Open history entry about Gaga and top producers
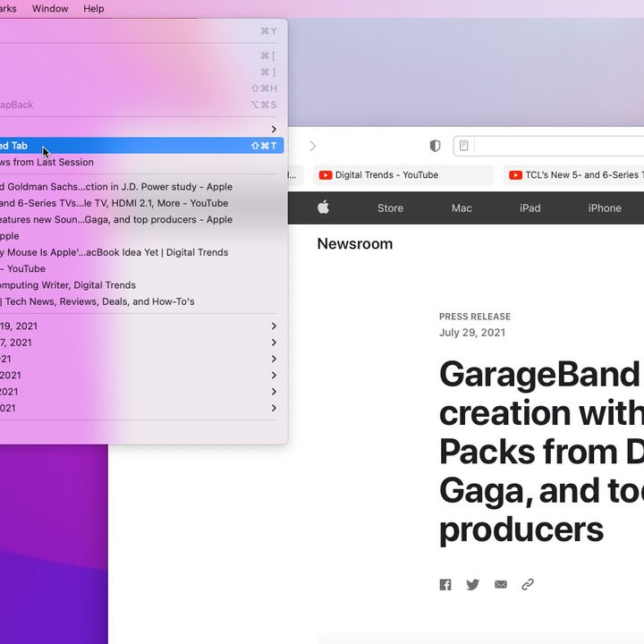 [140, 220]
